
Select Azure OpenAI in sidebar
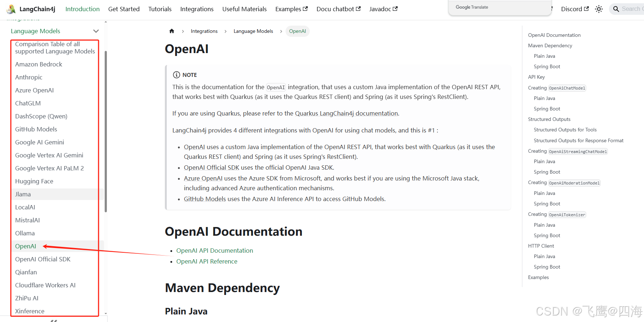[34, 90]
